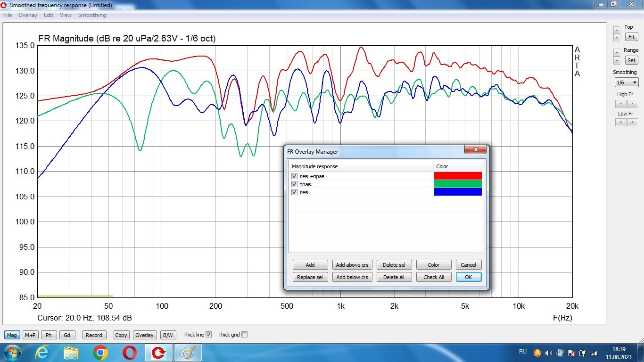This screenshot has height=362, width=644.
Task: Shift High Fr limit left arrow
Action: tap(620, 104)
